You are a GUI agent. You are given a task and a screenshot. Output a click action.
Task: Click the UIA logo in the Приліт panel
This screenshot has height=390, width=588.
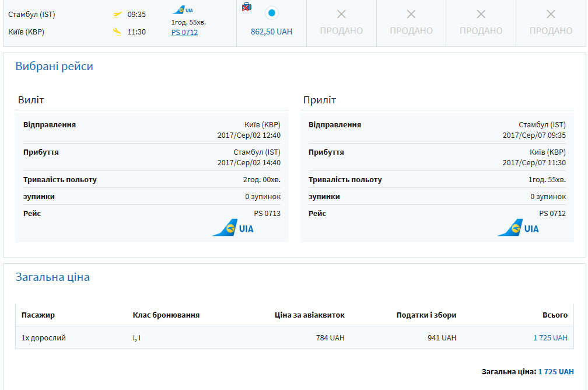point(519,228)
